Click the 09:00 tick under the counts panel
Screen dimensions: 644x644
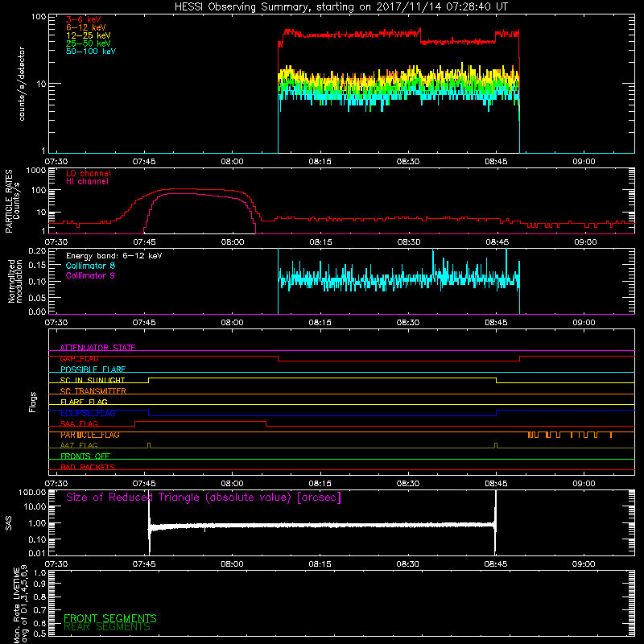click(584, 162)
